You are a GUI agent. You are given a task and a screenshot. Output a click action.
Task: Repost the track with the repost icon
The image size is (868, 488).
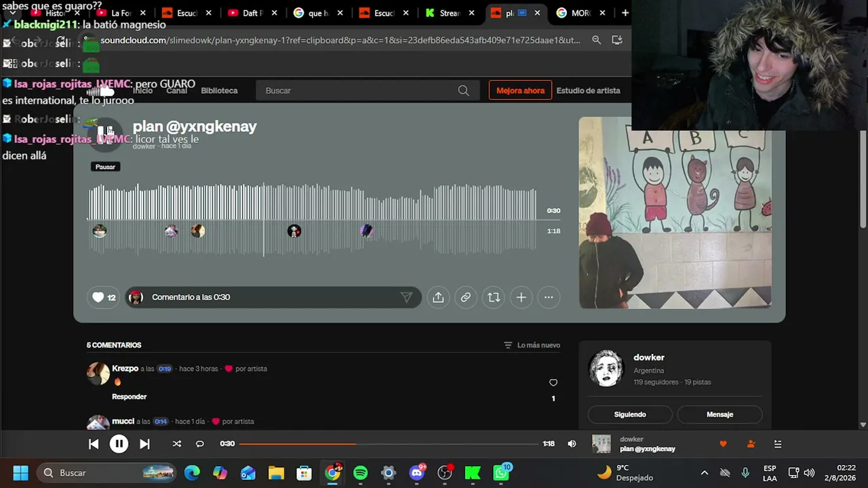coord(494,297)
